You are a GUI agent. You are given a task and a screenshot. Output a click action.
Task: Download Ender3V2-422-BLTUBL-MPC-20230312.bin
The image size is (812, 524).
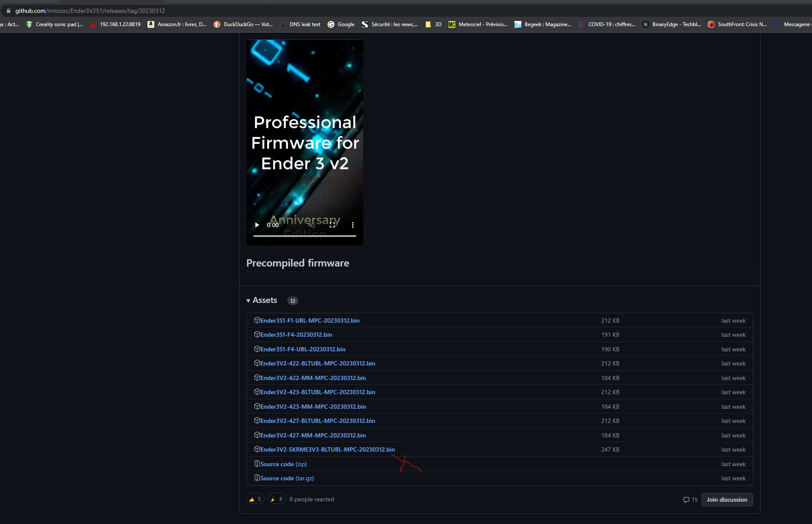coord(318,363)
